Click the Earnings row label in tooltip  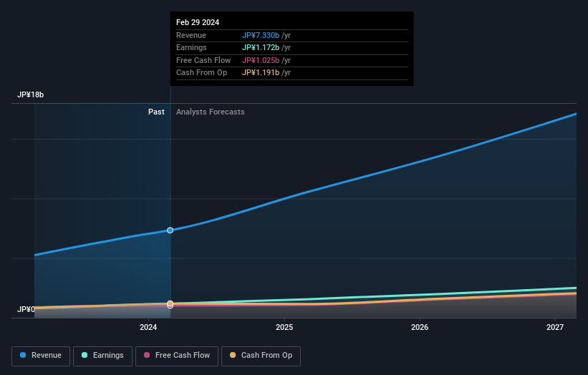pyautogui.click(x=191, y=47)
